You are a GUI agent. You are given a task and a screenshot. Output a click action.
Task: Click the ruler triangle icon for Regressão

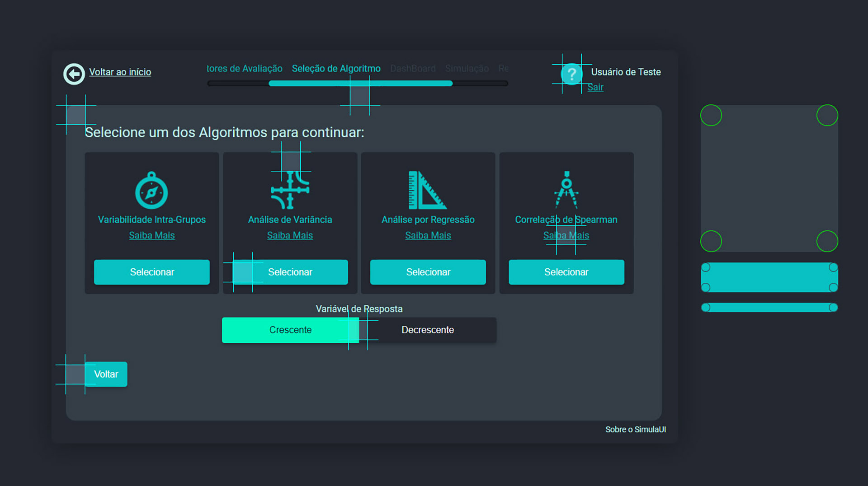coord(428,190)
